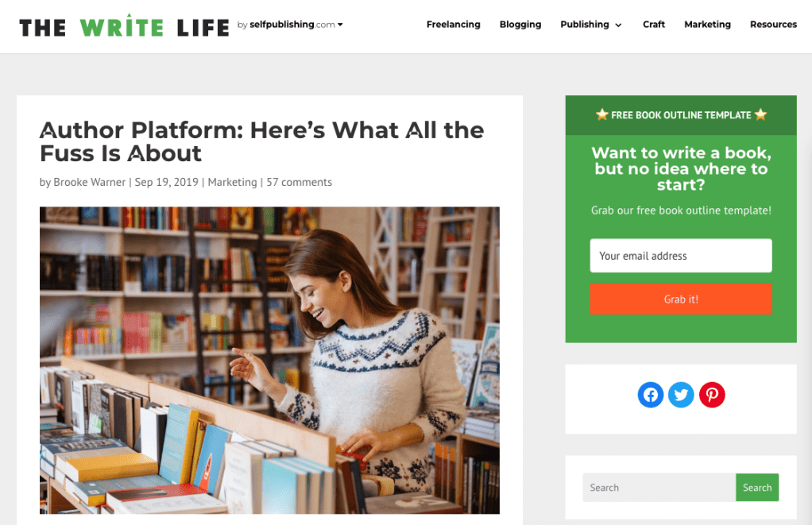Open the Pinterest social icon
The width and height of the screenshot is (812, 525).
[x=712, y=395]
